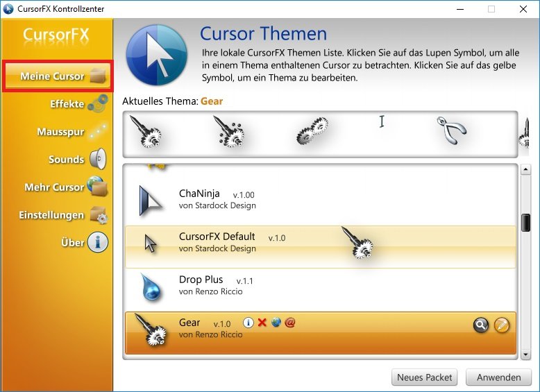
Task: Select the Drop Plus theme
Action: pos(320,290)
